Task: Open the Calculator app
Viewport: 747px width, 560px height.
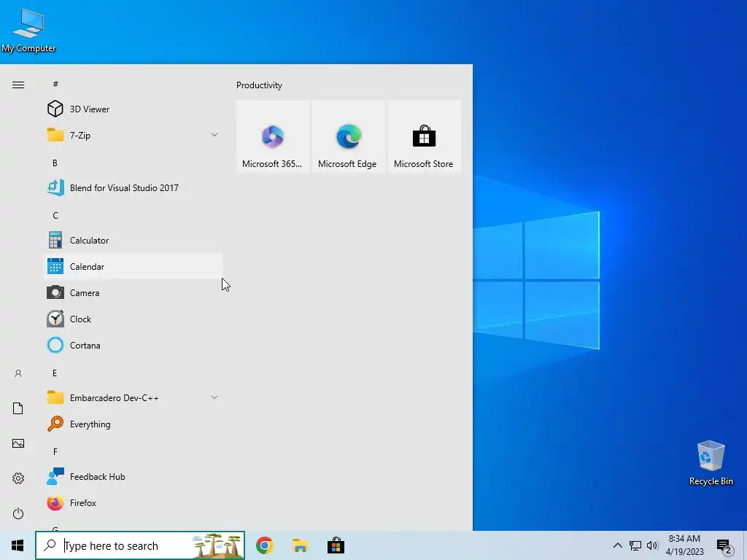Action: point(133,241)
